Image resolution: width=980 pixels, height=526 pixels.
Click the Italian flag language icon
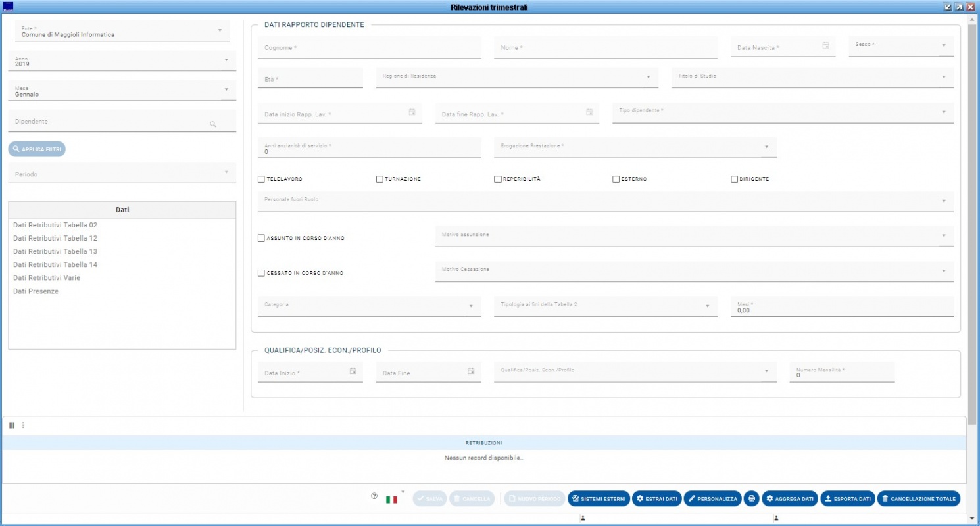coord(391,500)
